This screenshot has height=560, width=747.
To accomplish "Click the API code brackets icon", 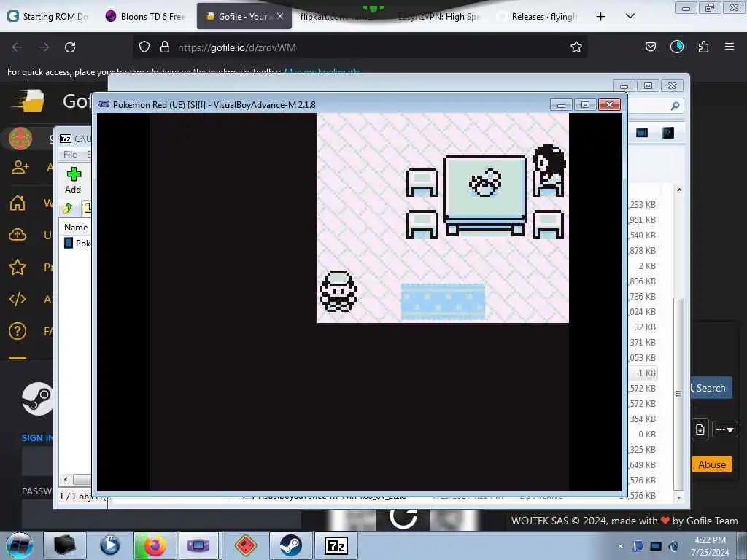I will coord(18,299).
